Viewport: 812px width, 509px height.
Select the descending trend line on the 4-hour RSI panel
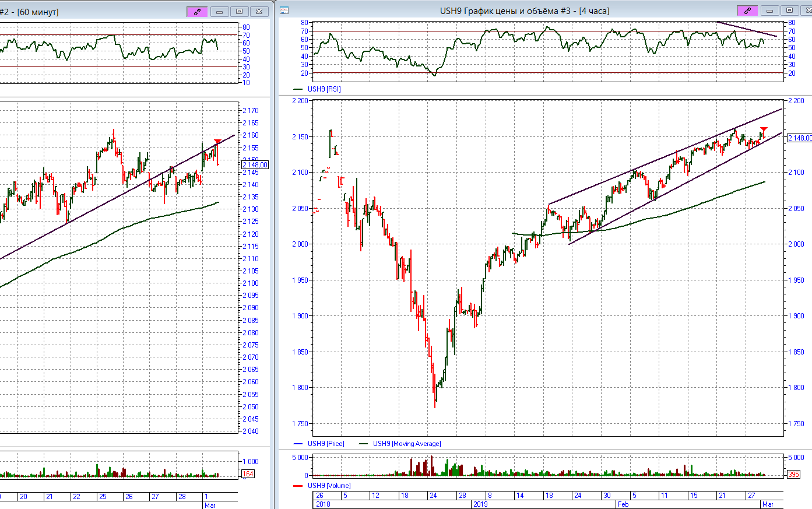click(x=746, y=29)
